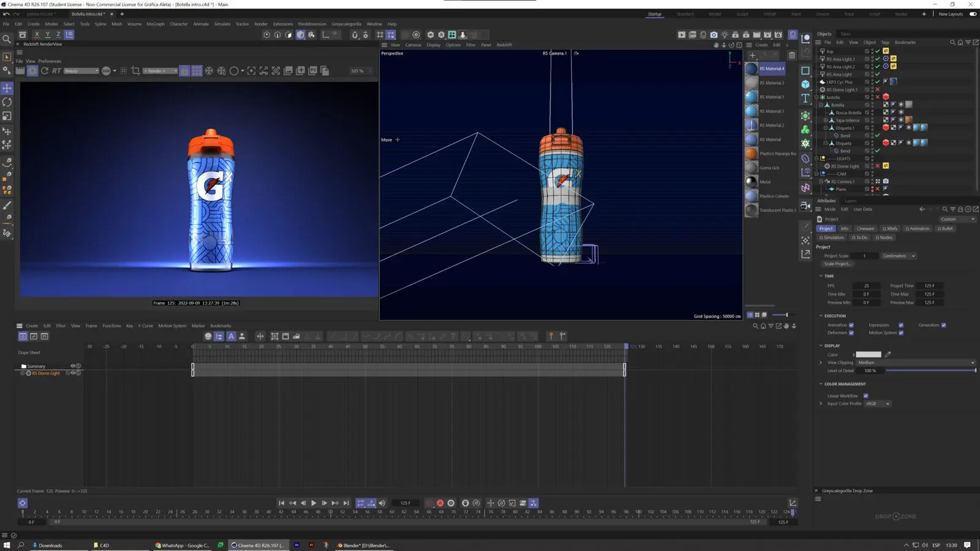Click the back arrow in Attributes manager
Screen dimensions: 980x551
tap(922, 209)
